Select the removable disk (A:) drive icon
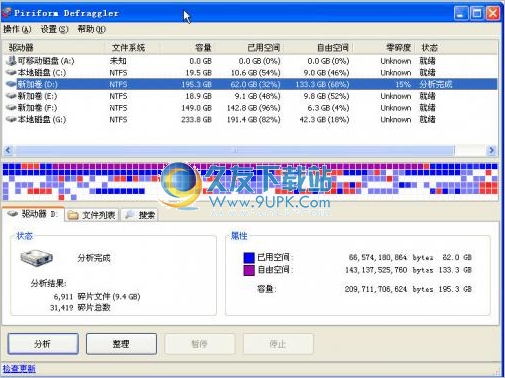The image size is (505, 378). coord(11,61)
